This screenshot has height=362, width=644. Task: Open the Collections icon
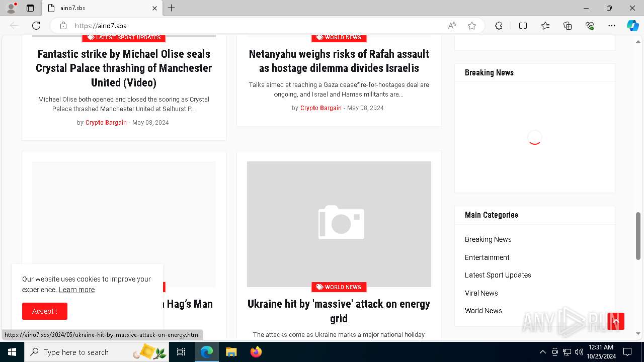[568, 26]
